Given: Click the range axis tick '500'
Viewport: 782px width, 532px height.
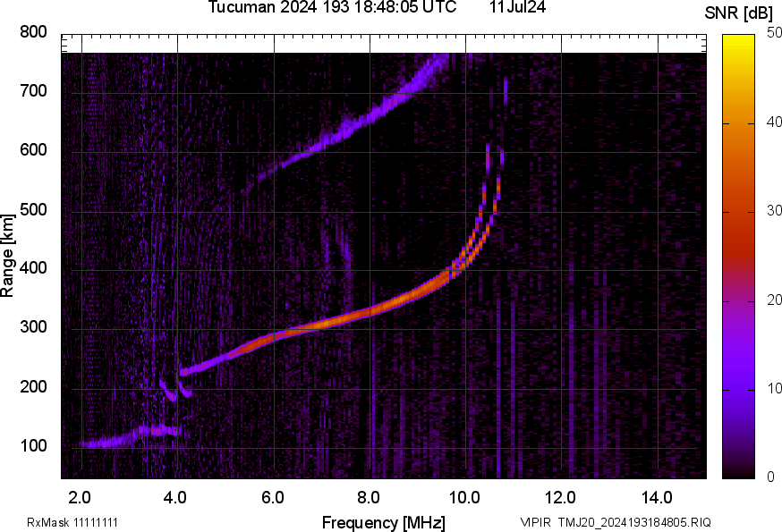Looking at the screenshot, I should coord(33,209).
